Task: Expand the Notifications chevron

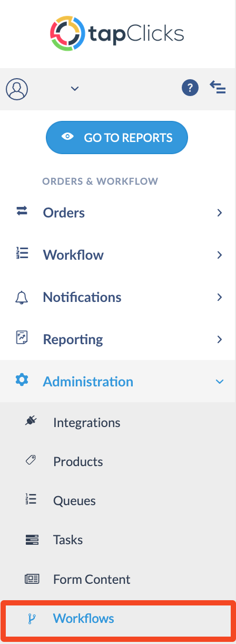Action: [220, 297]
